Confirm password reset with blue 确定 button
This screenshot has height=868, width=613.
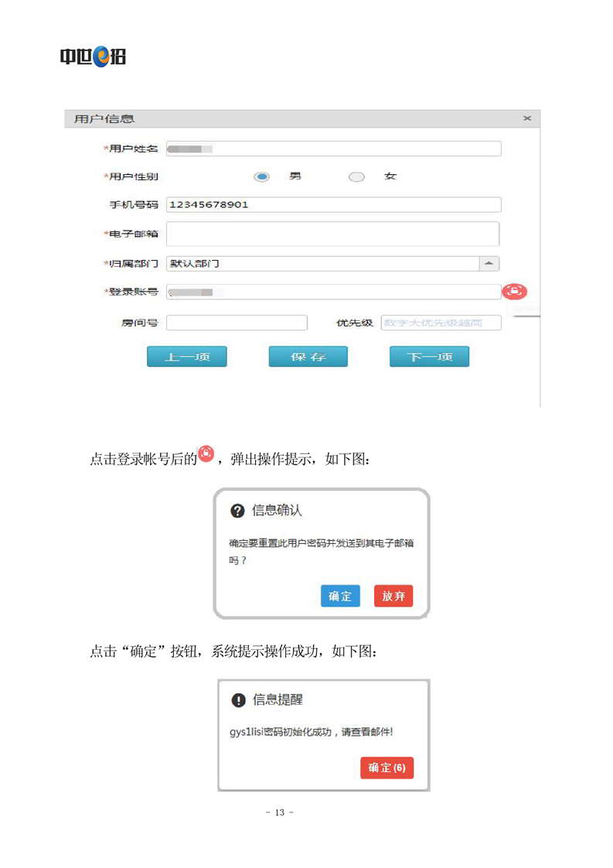tap(340, 596)
